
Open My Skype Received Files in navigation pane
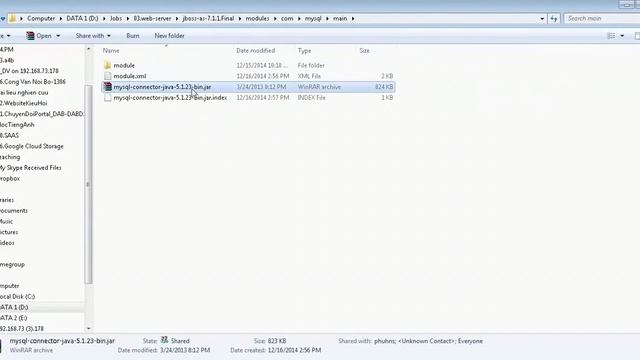(x=31, y=168)
